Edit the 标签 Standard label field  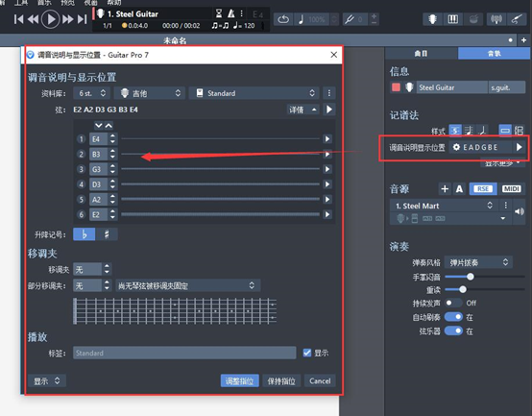(x=184, y=353)
